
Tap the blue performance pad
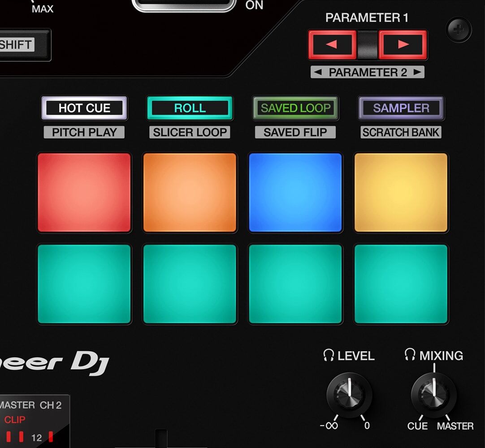click(295, 192)
